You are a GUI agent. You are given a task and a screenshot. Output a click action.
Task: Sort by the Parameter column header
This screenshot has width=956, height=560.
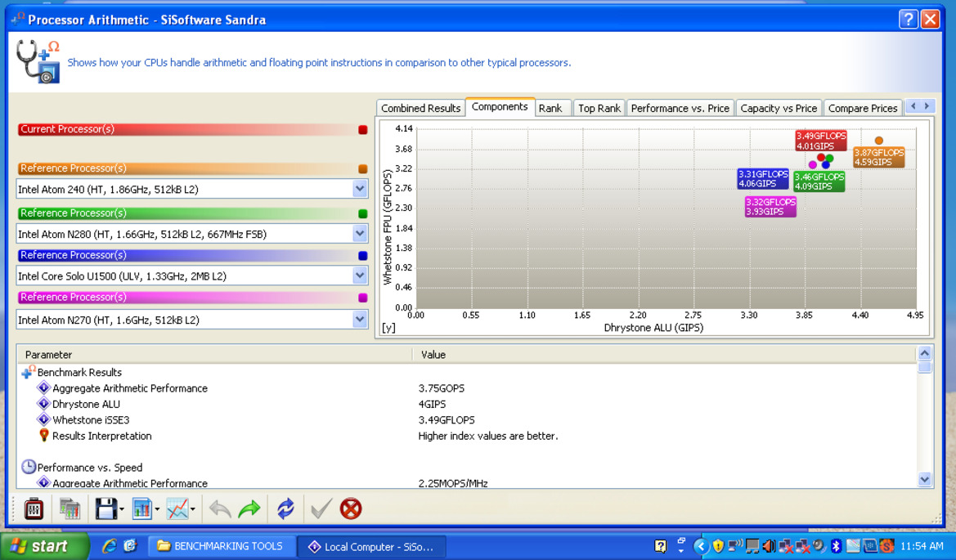(x=214, y=354)
